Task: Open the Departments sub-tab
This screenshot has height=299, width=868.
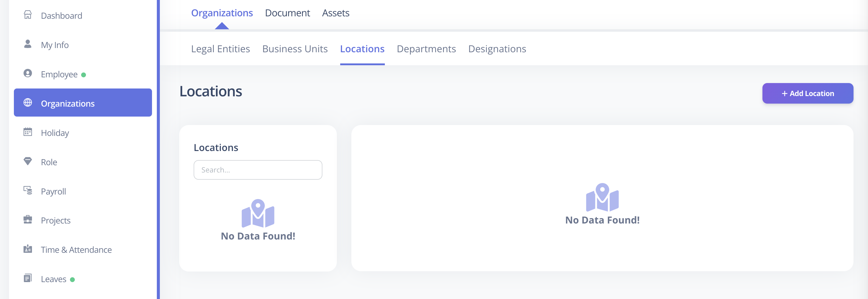Action: pyautogui.click(x=426, y=49)
